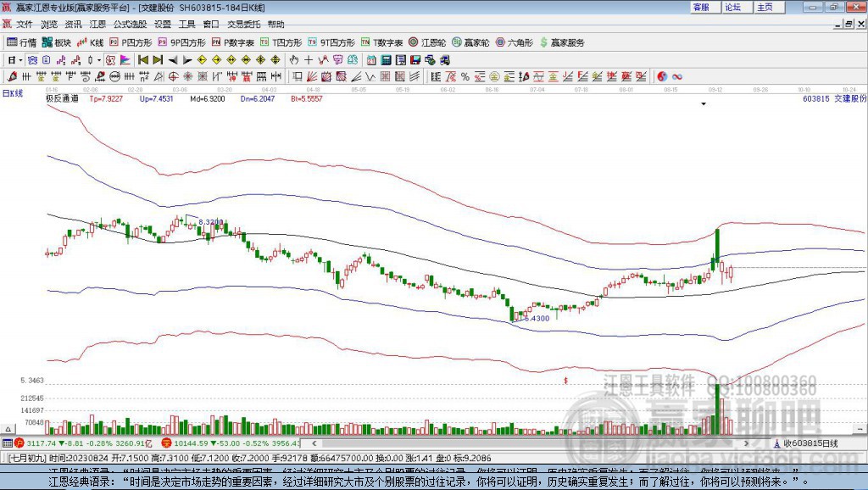
Task: Jump to last bar with skip-end icon
Action: 158,60
